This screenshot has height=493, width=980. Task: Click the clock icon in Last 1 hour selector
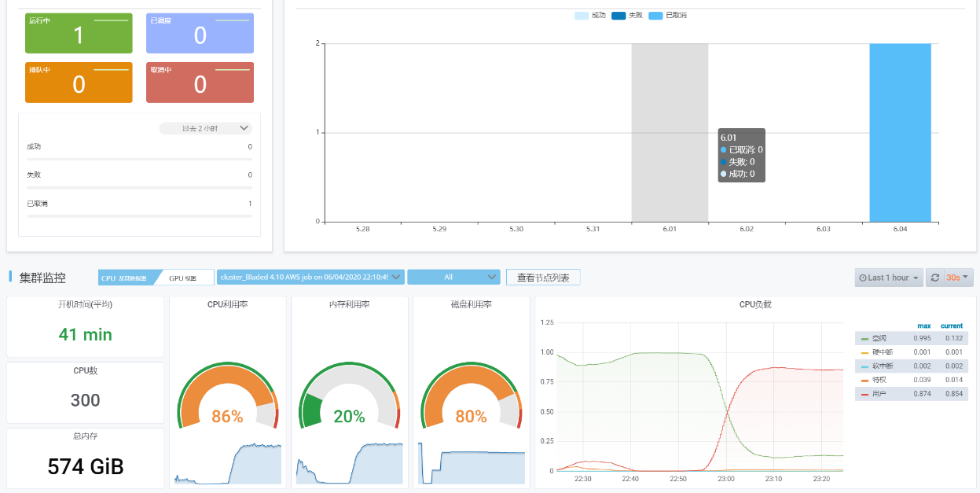click(x=862, y=277)
